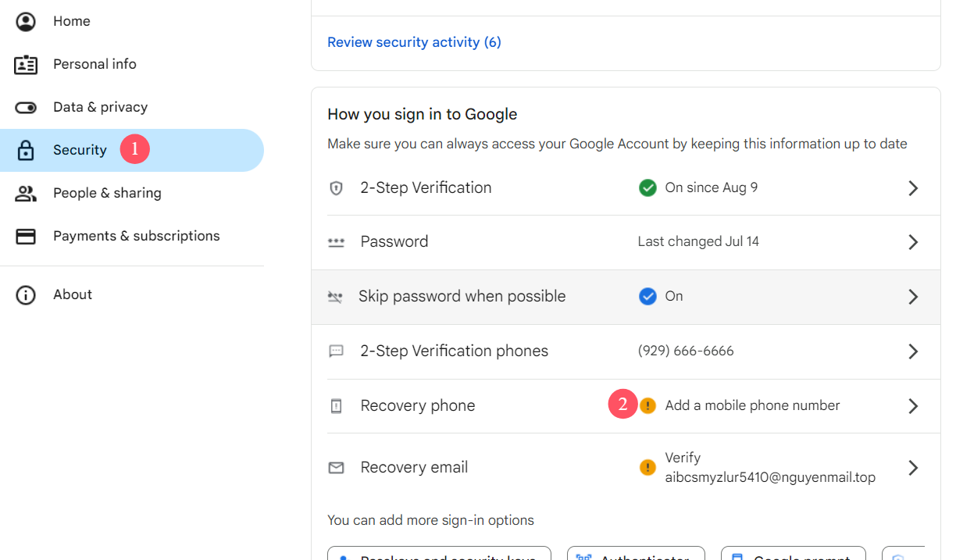Screen dimensions: 956x560
Task: Click the Data & privacy toggle icon
Action: [26, 108]
